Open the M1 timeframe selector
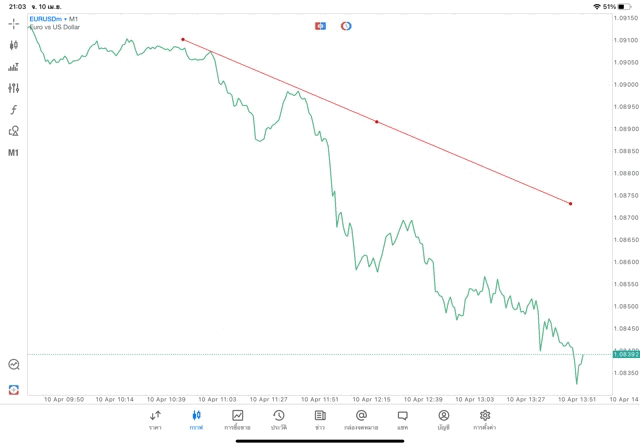 click(14, 153)
